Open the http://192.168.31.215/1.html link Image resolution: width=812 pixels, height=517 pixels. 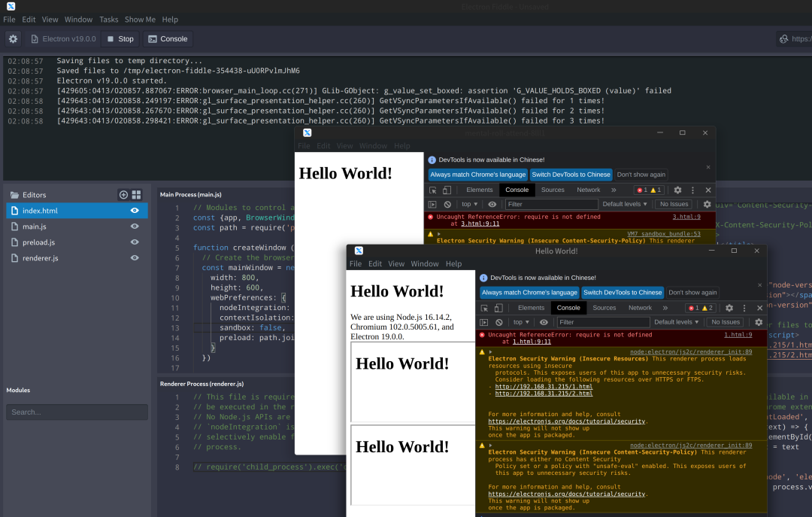(544, 387)
